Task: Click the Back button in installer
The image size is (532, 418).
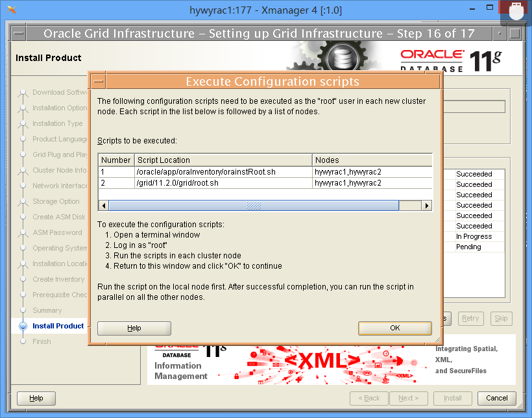Action: pyautogui.click(x=369, y=398)
